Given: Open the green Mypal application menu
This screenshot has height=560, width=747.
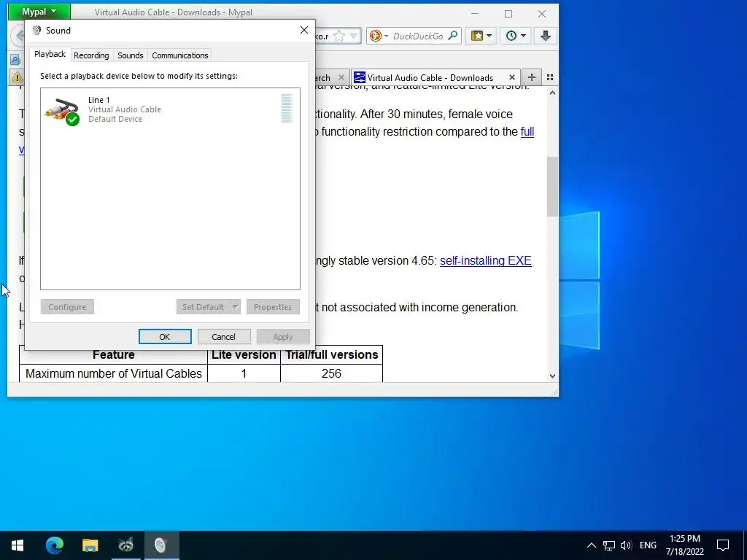Looking at the screenshot, I should 39,12.
